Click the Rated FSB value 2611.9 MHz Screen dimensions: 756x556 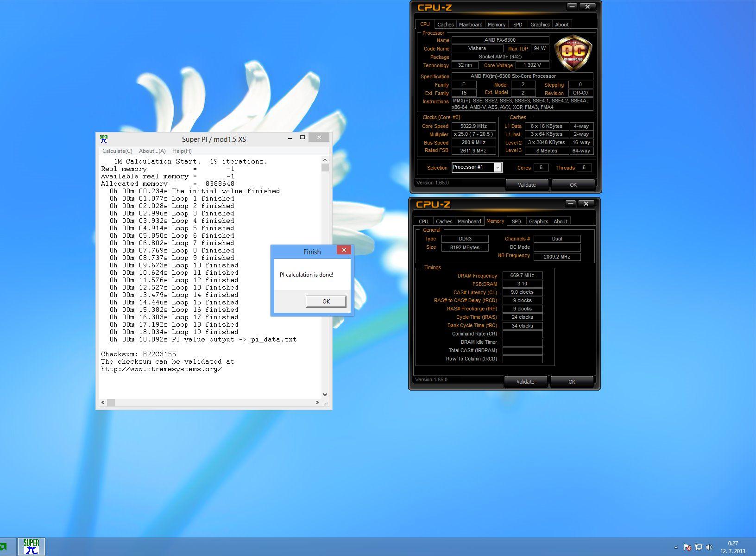point(473,151)
